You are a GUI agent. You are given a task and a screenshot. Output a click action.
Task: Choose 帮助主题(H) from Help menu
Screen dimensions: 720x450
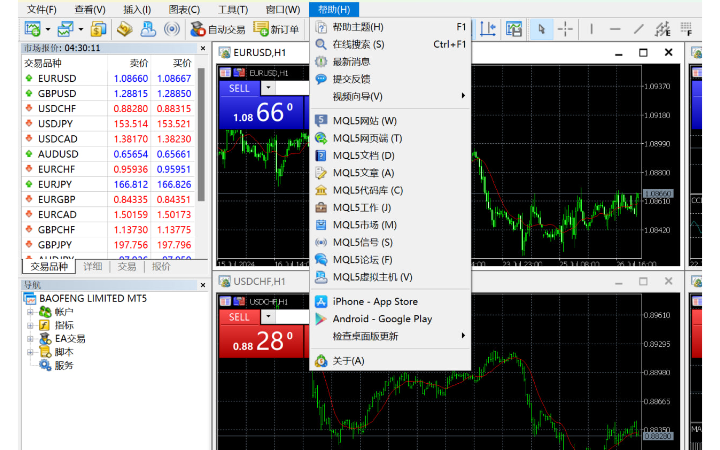tap(390, 27)
